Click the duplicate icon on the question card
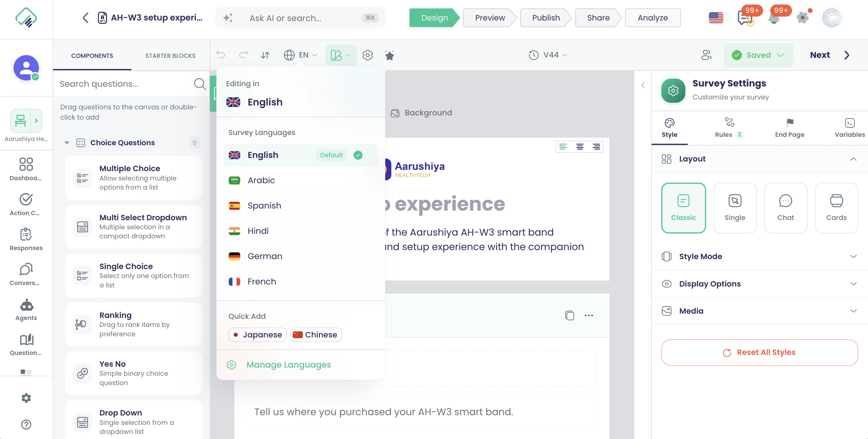Screen dimensions: 868x439 (569, 315)
